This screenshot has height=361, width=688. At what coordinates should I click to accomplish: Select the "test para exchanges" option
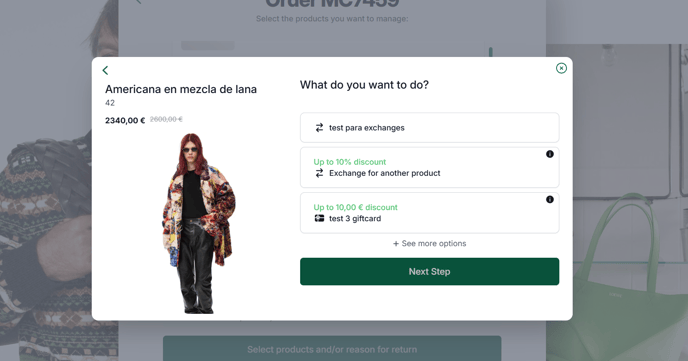coord(430,128)
